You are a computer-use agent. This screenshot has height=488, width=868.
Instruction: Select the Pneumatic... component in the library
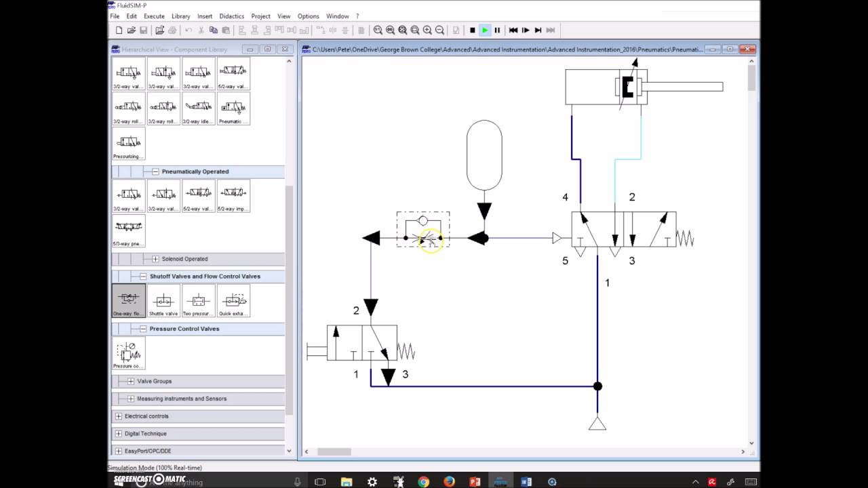(x=233, y=108)
